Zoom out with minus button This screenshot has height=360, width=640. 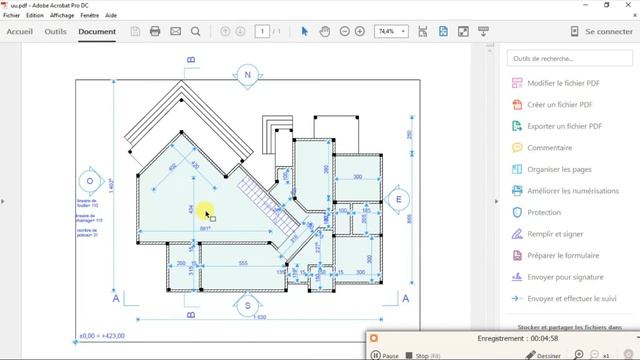pyautogui.click(x=344, y=31)
